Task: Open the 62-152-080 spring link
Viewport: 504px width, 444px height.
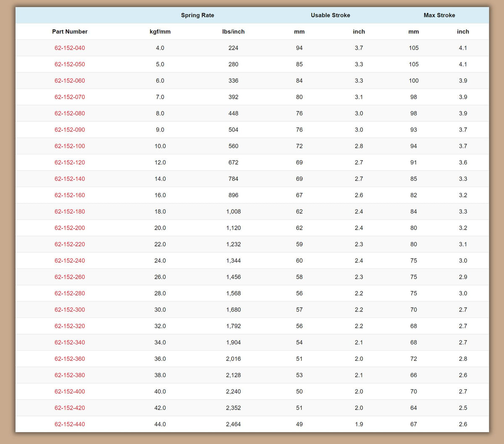Action: (x=70, y=114)
